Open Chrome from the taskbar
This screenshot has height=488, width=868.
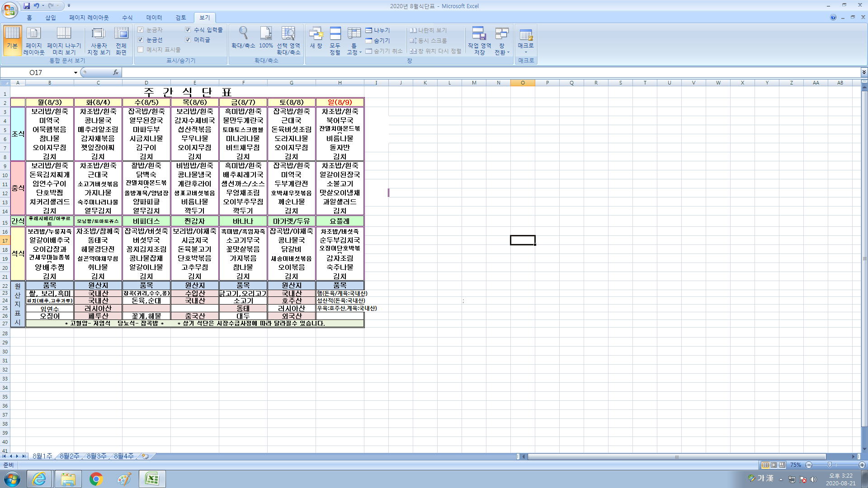96,479
